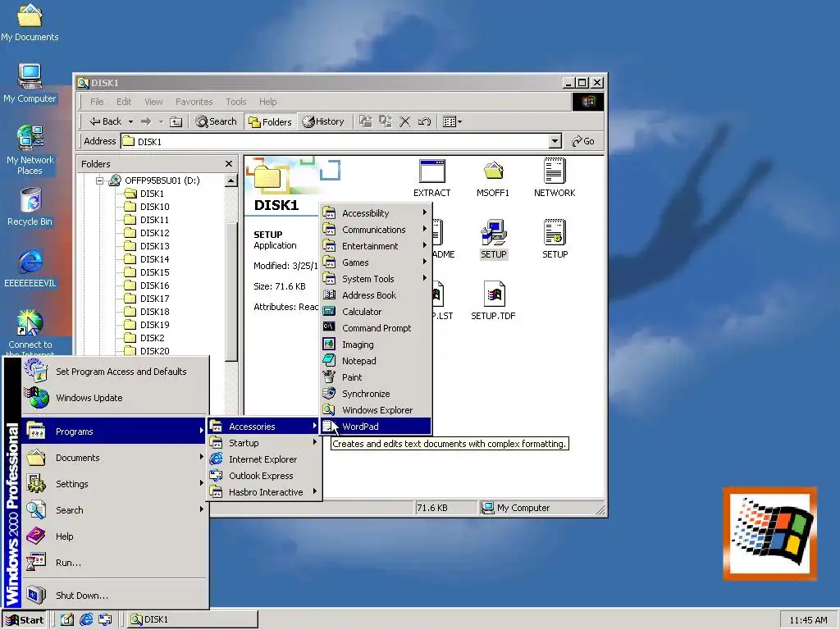Screen dimensions: 840x630
Task: Open Outlook Express from Programs menu
Action: (x=264, y=476)
